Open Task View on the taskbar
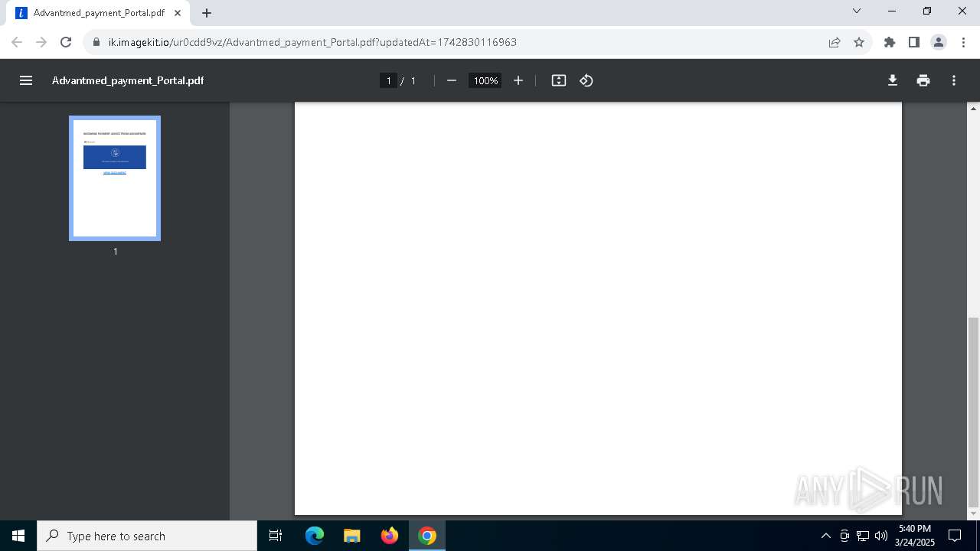Image resolution: width=980 pixels, height=551 pixels. click(x=276, y=536)
